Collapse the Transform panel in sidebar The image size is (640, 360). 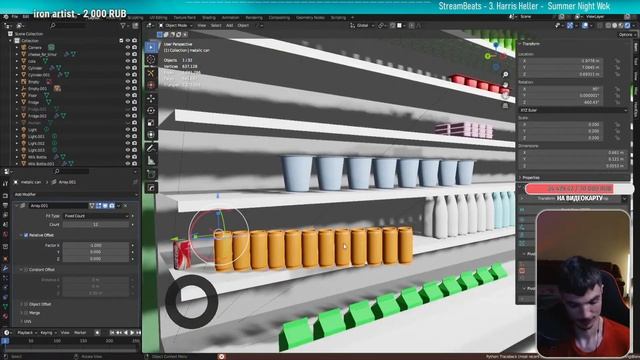[x=520, y=44]
